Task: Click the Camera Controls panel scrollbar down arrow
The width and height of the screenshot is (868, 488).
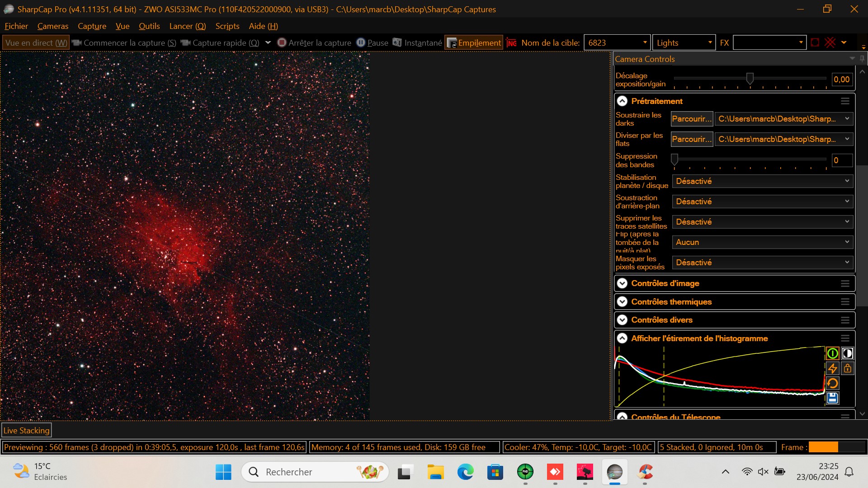Action: coord(862,414)
